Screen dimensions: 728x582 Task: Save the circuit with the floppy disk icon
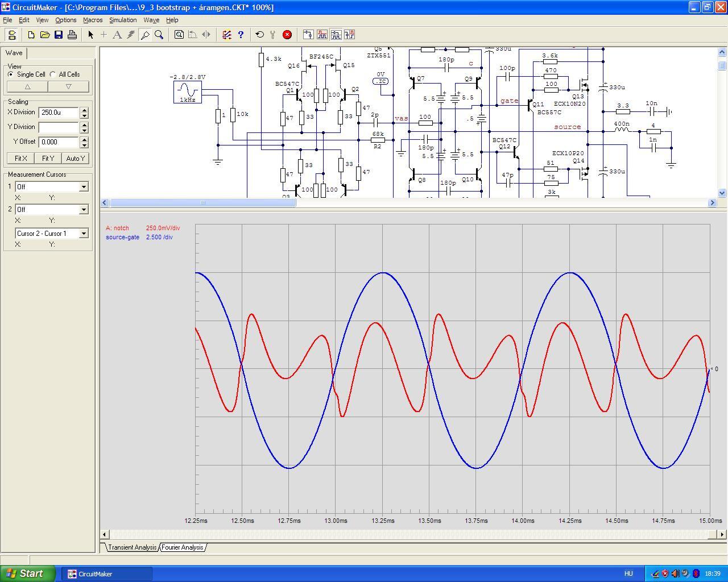59,35
